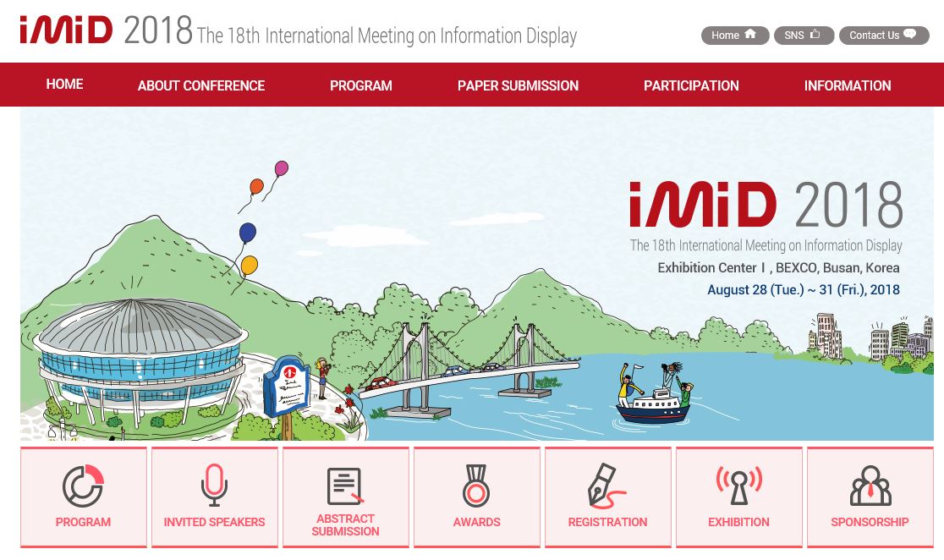Click the house icon in Home button
This screenshot has width=944, height=560.
[750, 35]
